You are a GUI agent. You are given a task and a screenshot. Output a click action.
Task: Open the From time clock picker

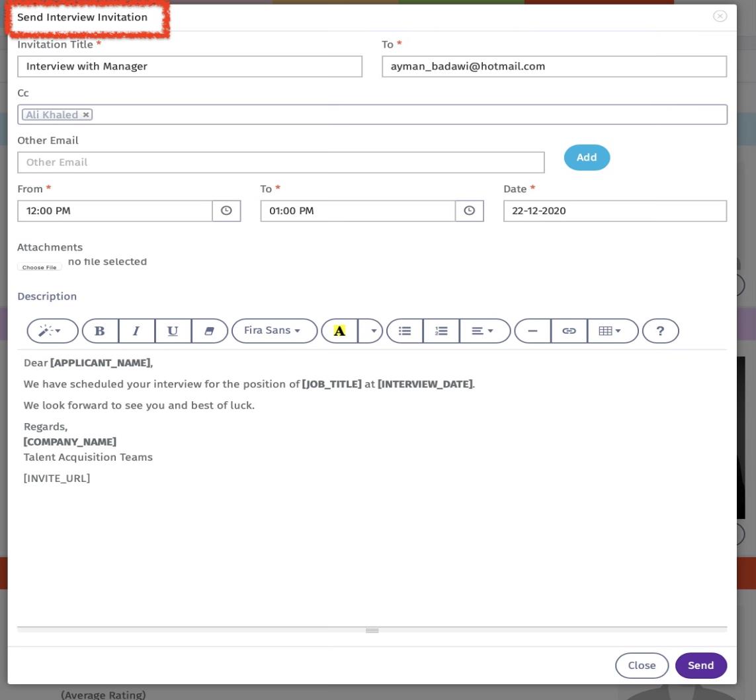coord(226,211)
